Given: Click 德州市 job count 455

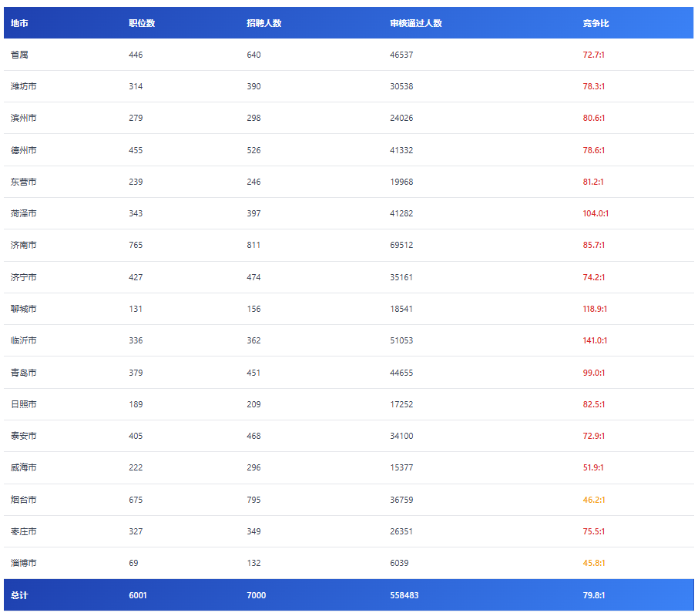Looking at the screenshot, I should tap(136, 150).
